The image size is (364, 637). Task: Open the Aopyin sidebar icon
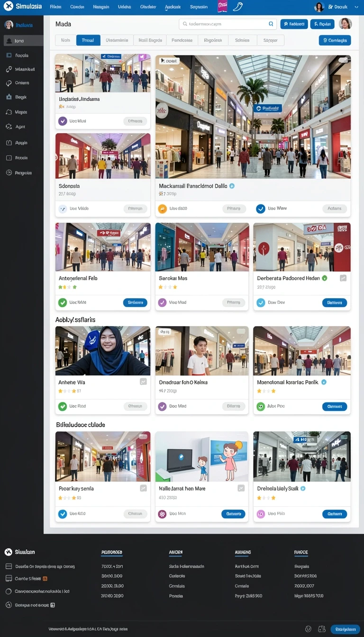click(x=9, y=143)
